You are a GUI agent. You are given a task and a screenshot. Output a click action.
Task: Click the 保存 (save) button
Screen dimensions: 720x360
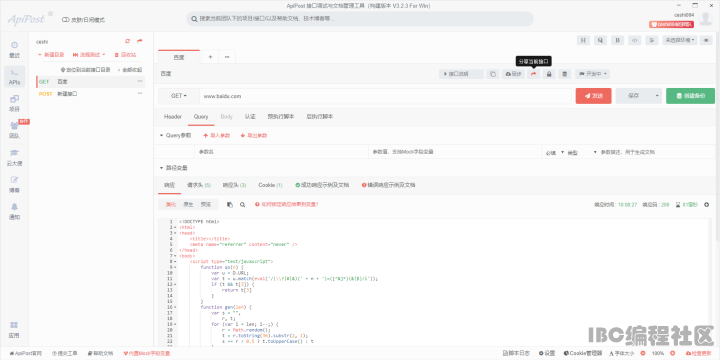(634, 96)
